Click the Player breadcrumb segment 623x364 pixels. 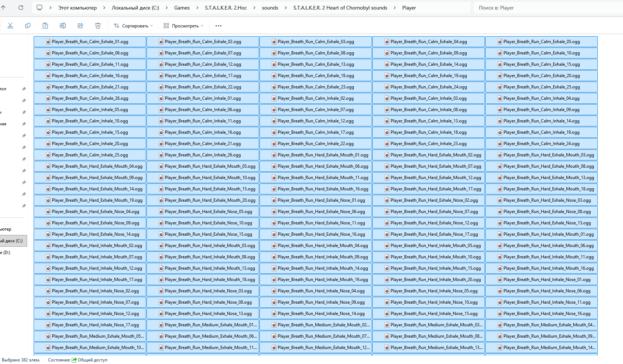[x=409, y=8]
